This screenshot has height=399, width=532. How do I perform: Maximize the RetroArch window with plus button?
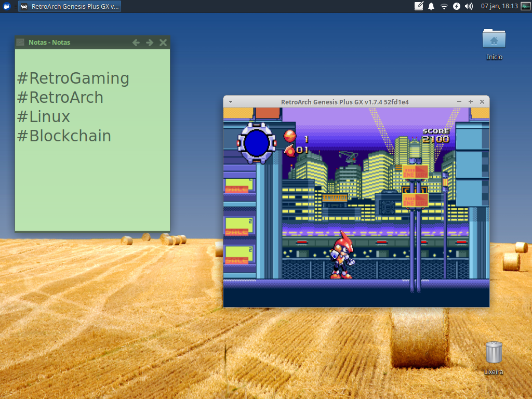pos(471,102)
